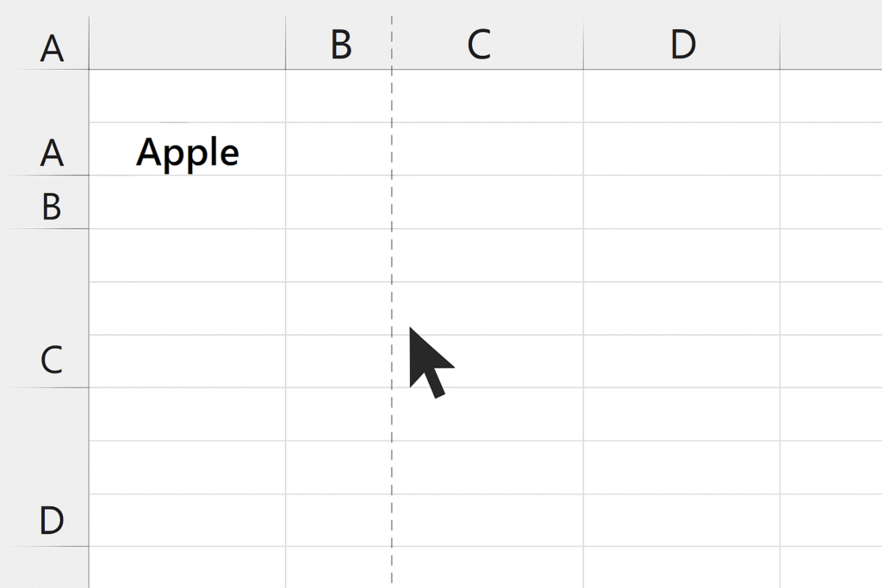
Task: Click the cell directly below Apple
Action: [187, 202]
